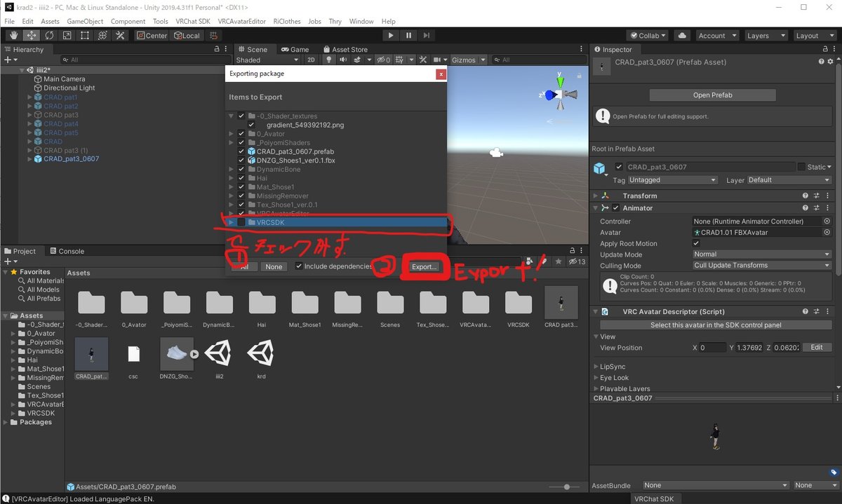Viewport: 842px width, 504px height.
Task: Pick object for Controller field
Action: 827,221
